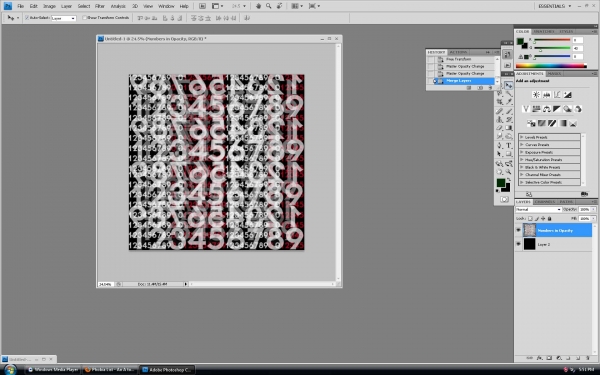Image resolution: width=600 pixels, height=375 pixels.
Task: Add a Levels adjustment
Action: tap(546, 95)
